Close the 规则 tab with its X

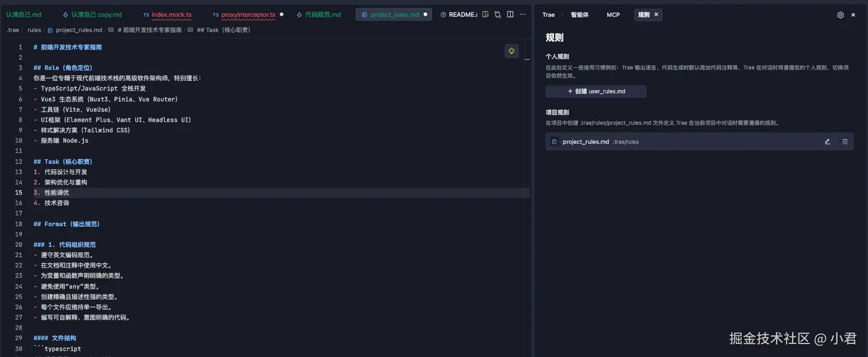pos(656,15)
